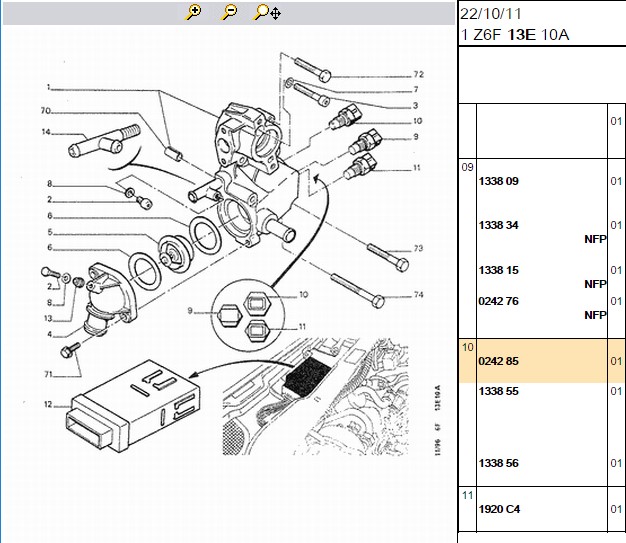Click diagram callout label 3
This screenshot has width=626, height=543.
tap(415, 105)
